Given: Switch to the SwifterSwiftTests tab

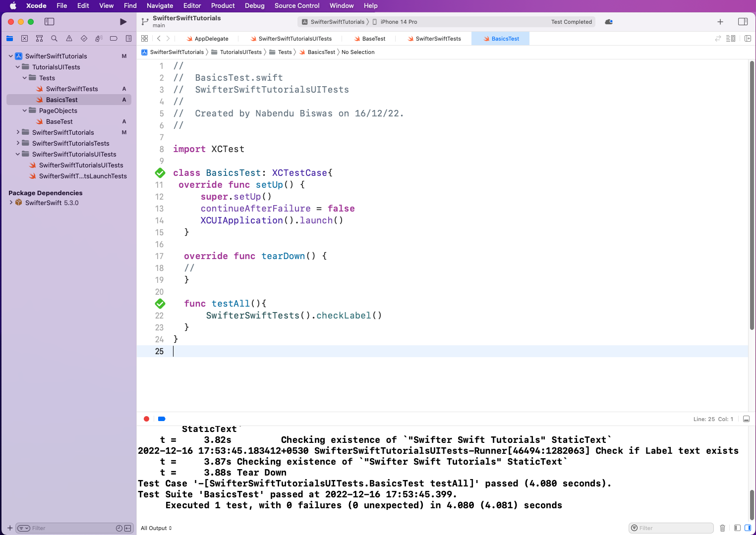Looking at the screenshot, I should pos(434,39).
